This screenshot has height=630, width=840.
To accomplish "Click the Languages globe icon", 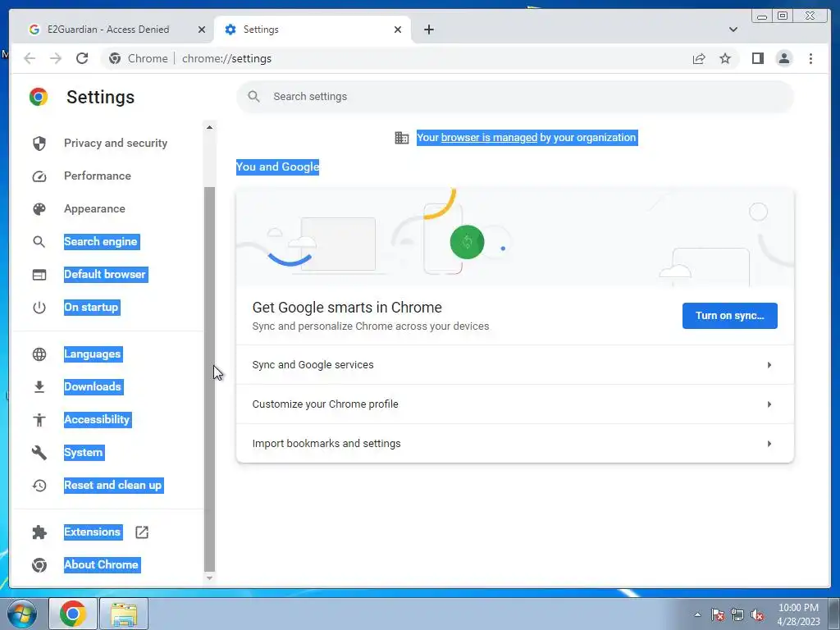I will [x=39, y=354].
